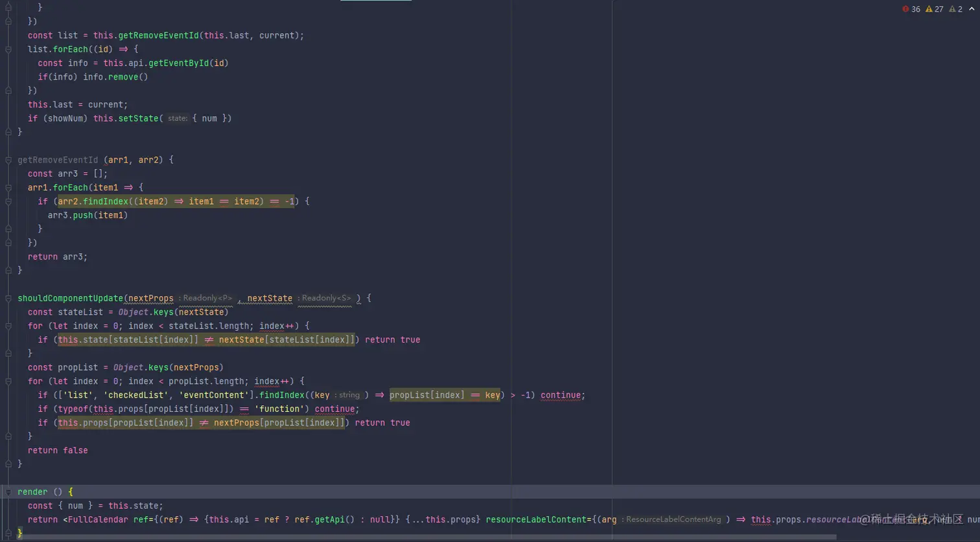Click the 'ResourceLabelContentArg' type hint

point(673,520)
